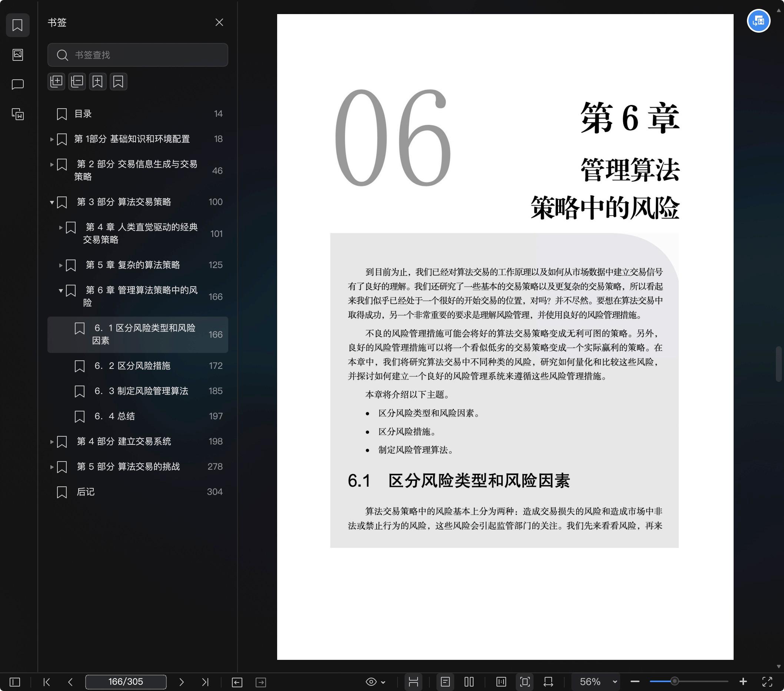Open the eye-protection mode dropdown
This screenshot has width=784, height=691.
pos(375,682)
